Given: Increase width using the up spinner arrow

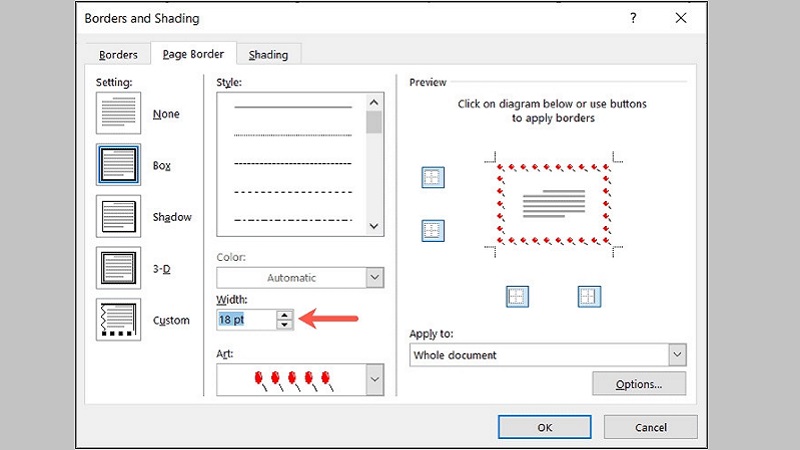Looking at the screenshot, I should click(x=285, y=315).
